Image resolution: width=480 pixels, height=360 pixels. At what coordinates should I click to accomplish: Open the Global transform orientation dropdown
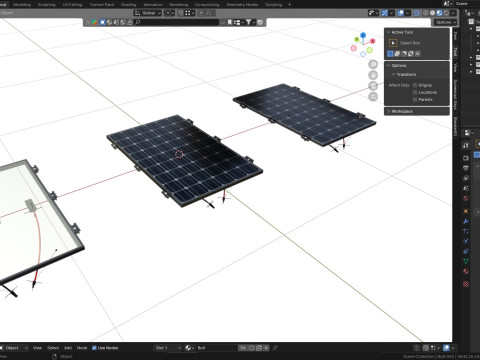point(148,13)
